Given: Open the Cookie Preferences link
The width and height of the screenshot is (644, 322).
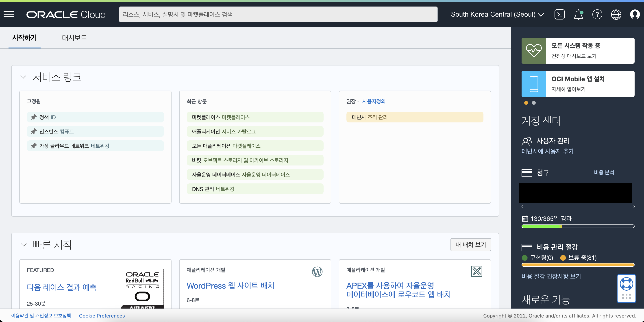Looking at the screenshot, I should click(102, 316).
